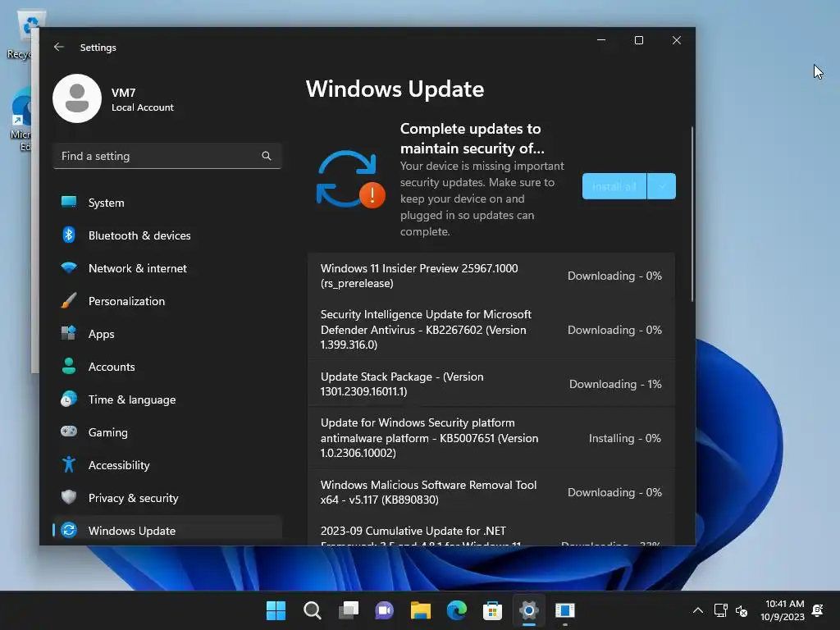The height and width of the screenshot is (630, 840).
Task: Show hidden tray icons chevron
Action: click(697, 610)
